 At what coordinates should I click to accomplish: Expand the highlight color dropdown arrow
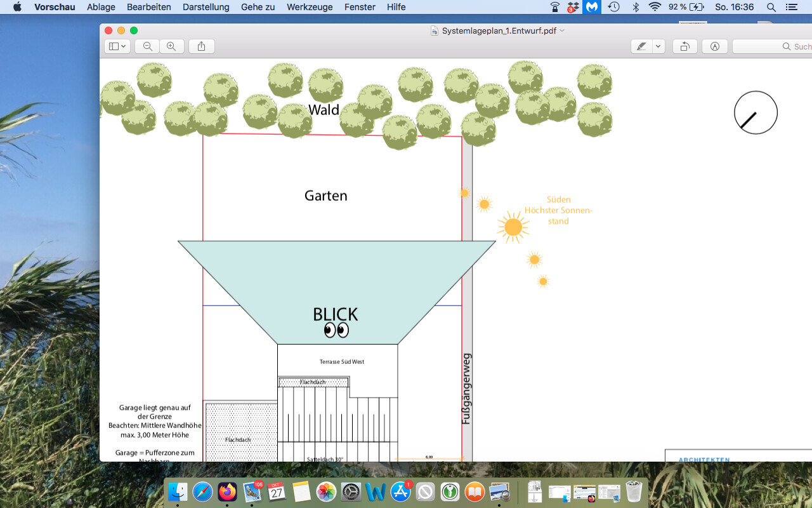[658, 46]
